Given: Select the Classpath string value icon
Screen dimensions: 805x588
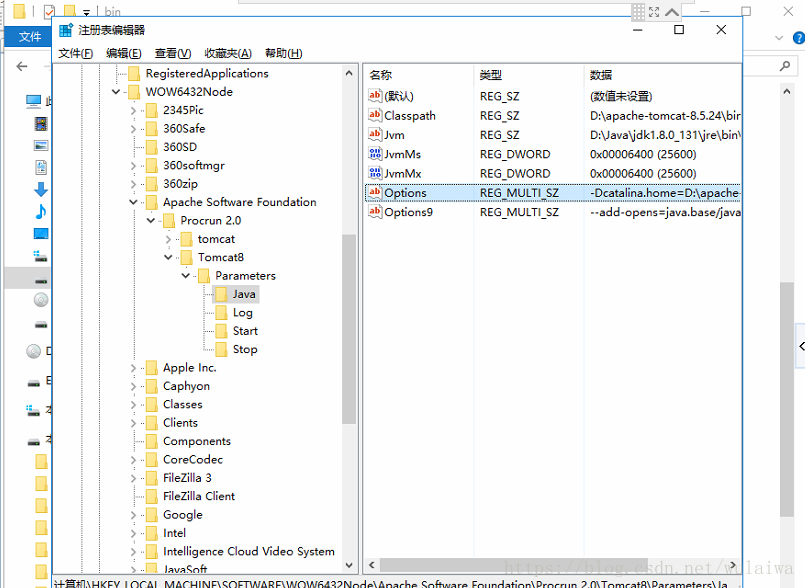Looking at the screenshot, I should click(375, 115).
